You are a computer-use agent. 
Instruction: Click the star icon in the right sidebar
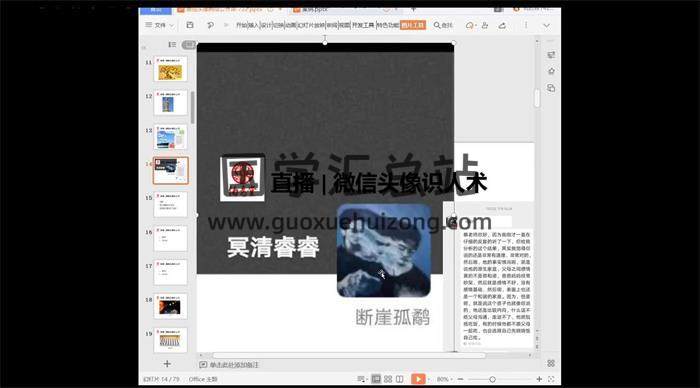551,71
